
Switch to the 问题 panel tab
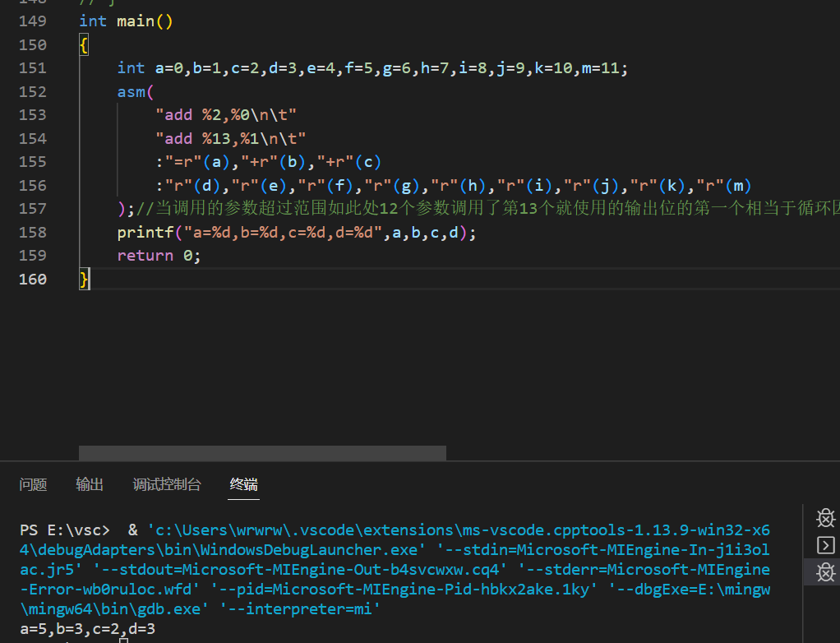pyautogui.click(x=33, y=484)
